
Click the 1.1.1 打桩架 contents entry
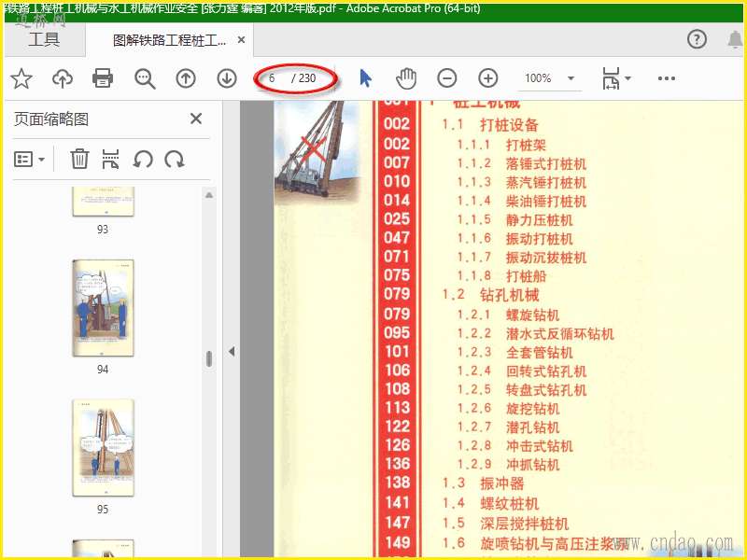[x=501, y=145]
